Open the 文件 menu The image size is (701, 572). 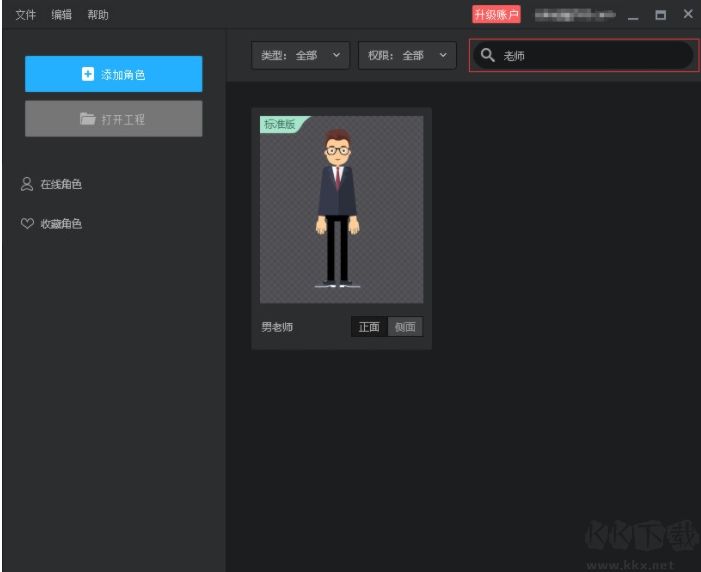pyautogui.click(x=26, y=15)
